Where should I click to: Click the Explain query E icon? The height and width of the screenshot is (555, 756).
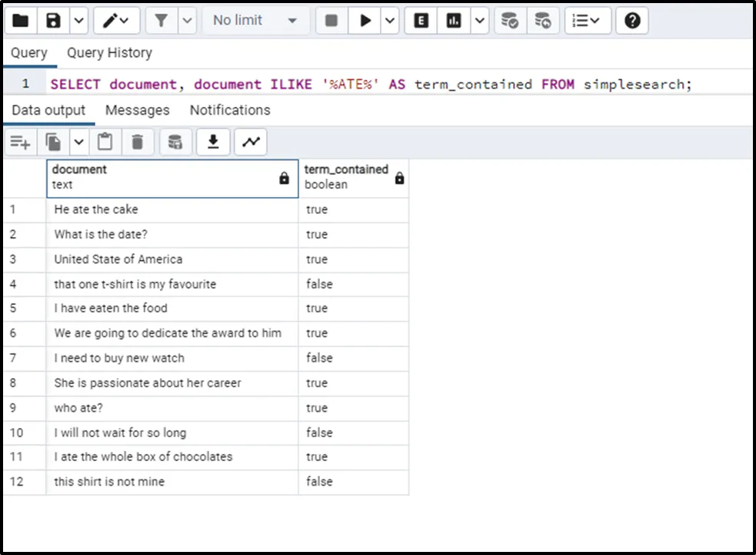click(x=421, y=21)
